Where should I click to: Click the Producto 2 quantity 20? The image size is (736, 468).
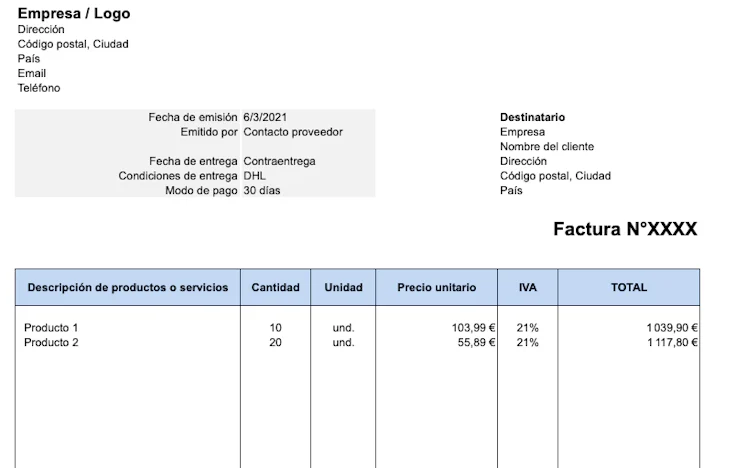[276, 342]
